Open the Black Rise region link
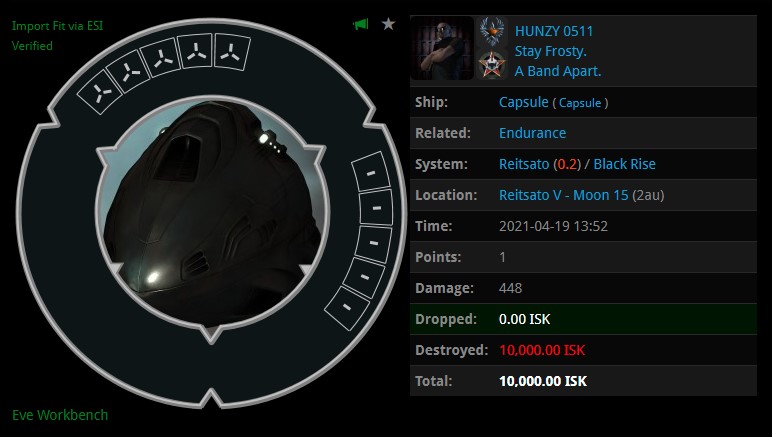The image size is (772, 437). [x=624, y=164]
